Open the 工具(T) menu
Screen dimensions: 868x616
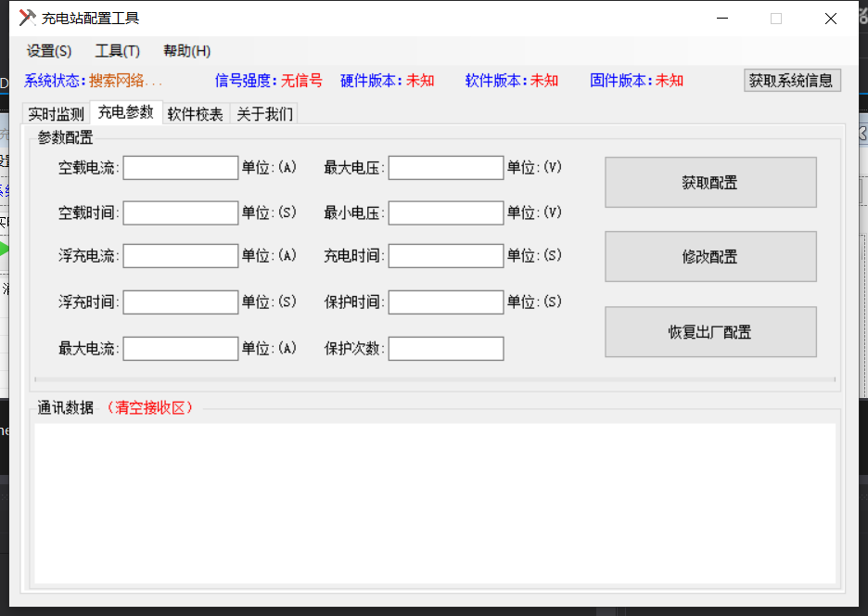118,51
